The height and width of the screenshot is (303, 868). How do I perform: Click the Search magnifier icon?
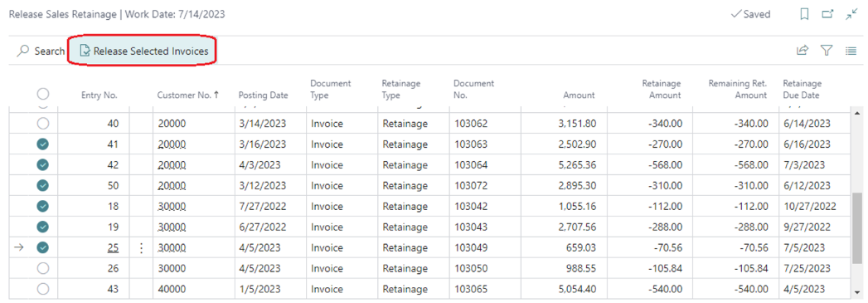22,51
